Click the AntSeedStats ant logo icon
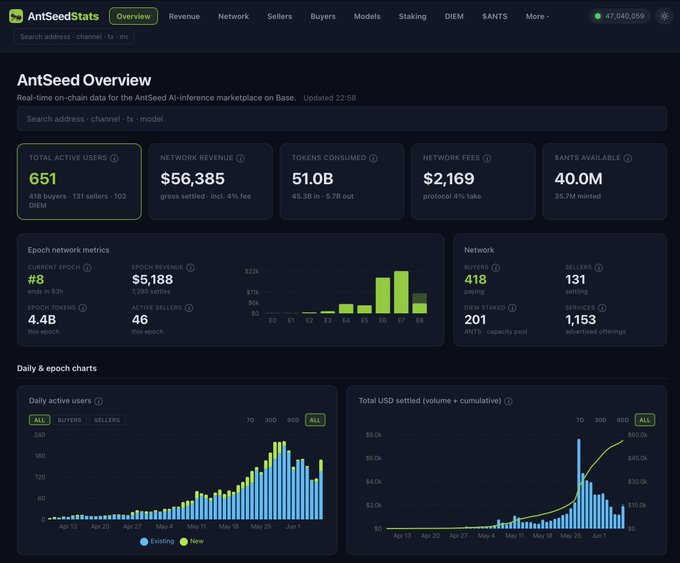The image size is (680, 563). point(16,16)
